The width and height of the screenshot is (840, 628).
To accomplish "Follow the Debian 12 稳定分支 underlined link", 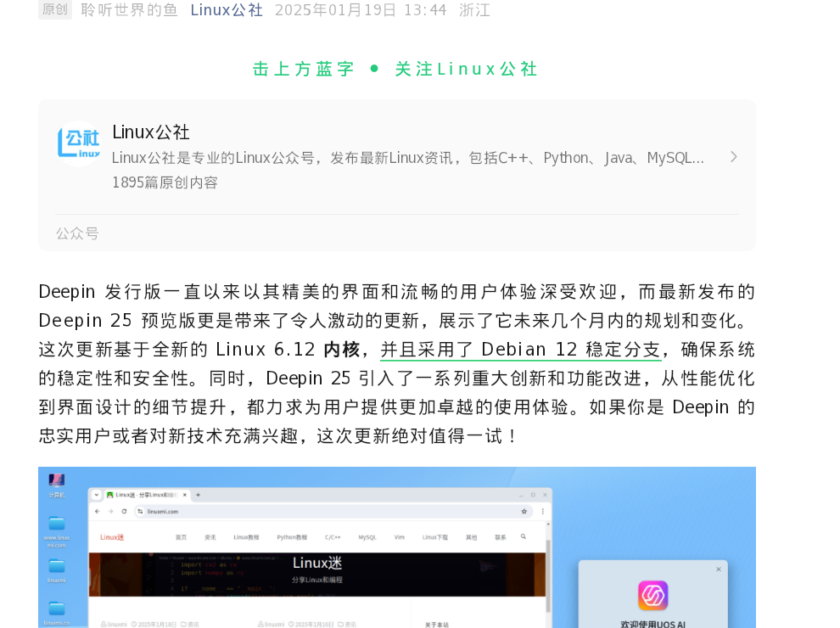I will (x=521, y=350).
